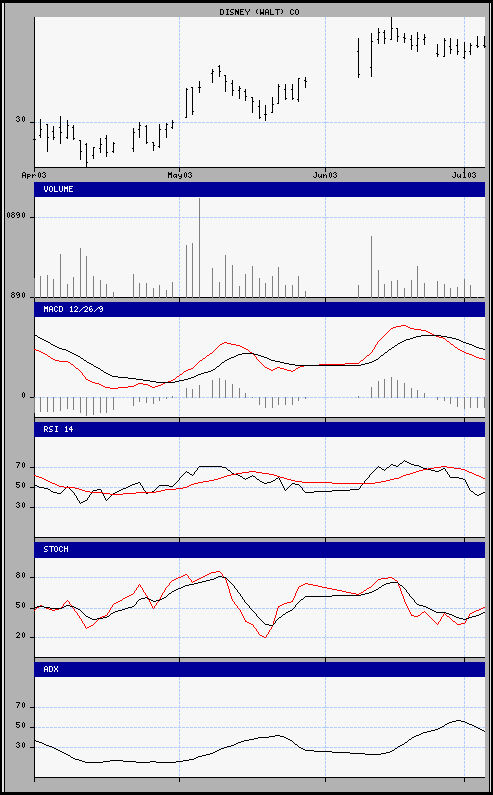Click the May03 date label
This screenshot has height=795, width=493.
click(x=180, y=175)
